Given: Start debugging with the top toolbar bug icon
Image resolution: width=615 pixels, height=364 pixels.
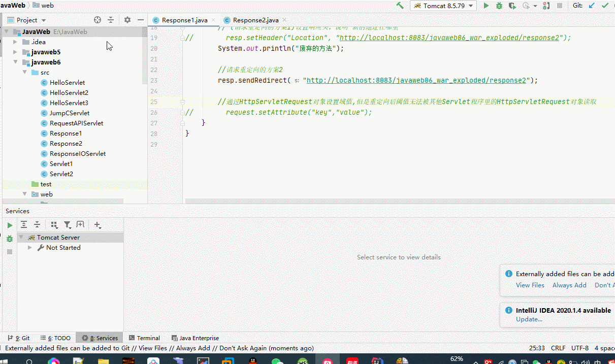Looking at the screenshot, I should point(499,6).
